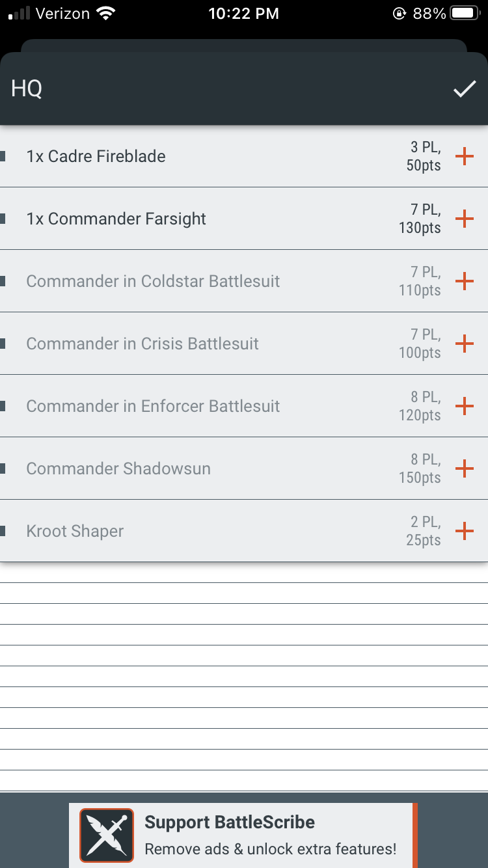Screen dimensions: 488x868
Task: Select Commander in Crisis Battlesuit row
Action: point(142,344)
